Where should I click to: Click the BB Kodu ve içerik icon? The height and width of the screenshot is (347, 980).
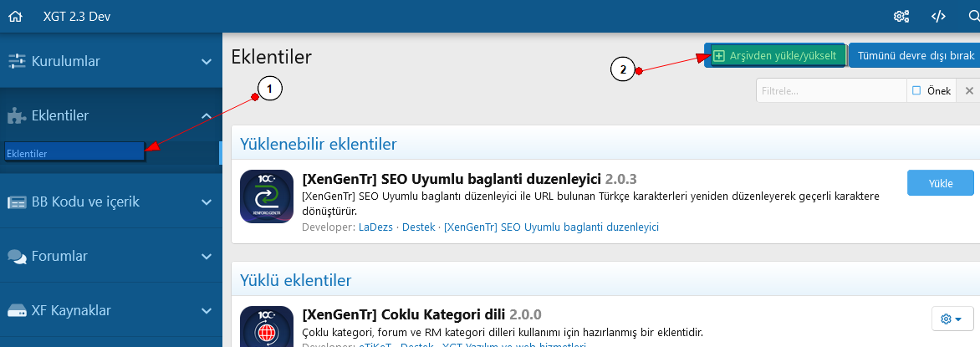pyautogui.click(x=16, y=202)
